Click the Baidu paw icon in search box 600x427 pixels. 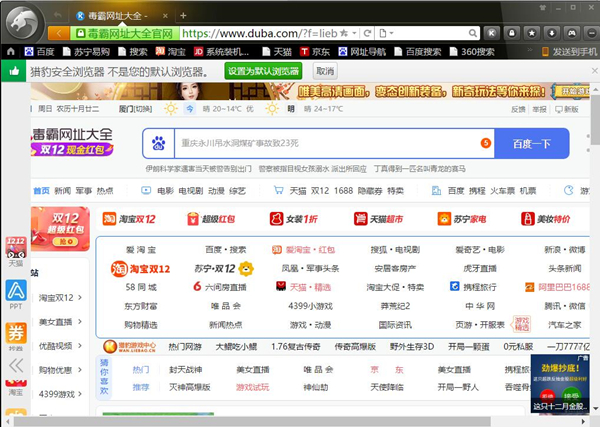tap(158, 144)
